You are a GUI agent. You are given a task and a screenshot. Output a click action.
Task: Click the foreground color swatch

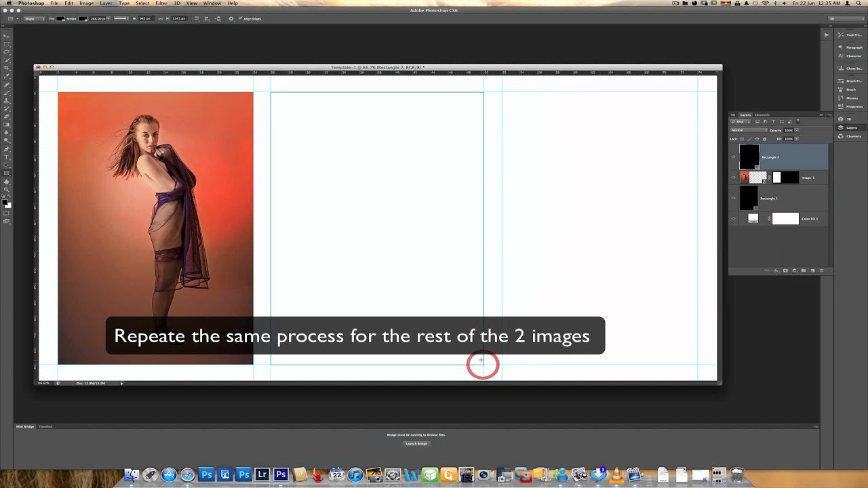click(5, 201)
